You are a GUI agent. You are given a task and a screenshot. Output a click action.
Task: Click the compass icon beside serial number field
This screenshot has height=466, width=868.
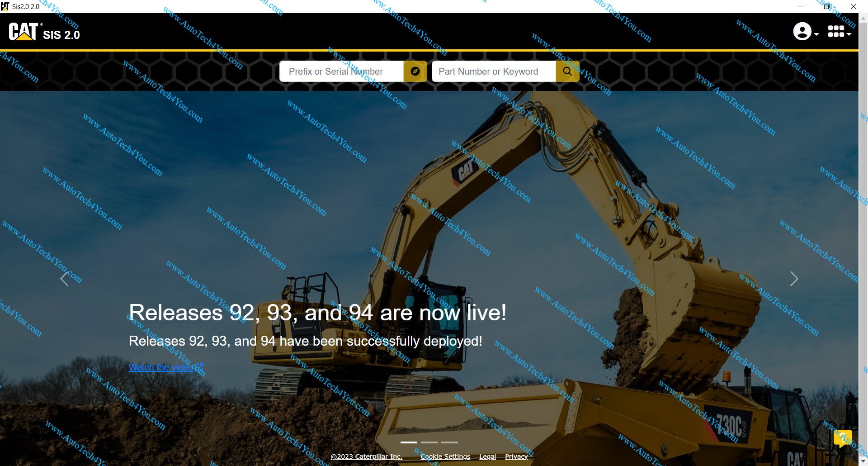[x=415, y=71]
